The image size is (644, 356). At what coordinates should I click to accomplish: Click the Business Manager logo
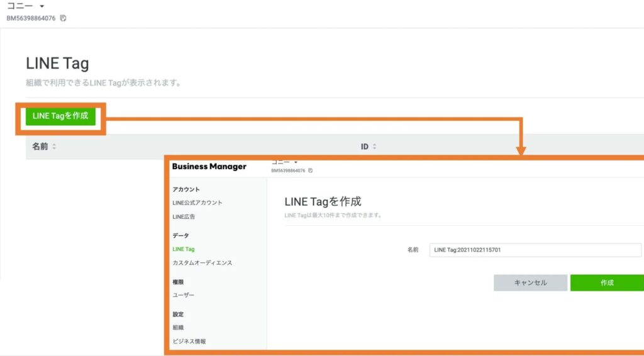coord(209,166)
